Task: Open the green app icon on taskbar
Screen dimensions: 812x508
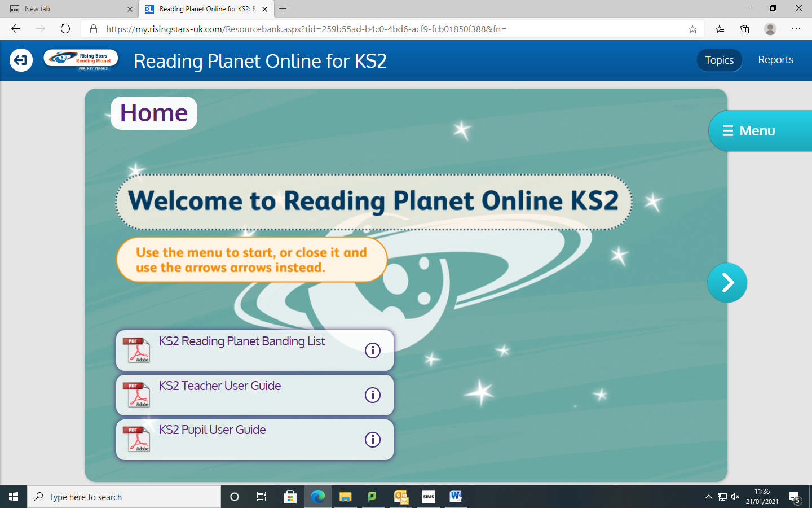Action: pos(372,497)
